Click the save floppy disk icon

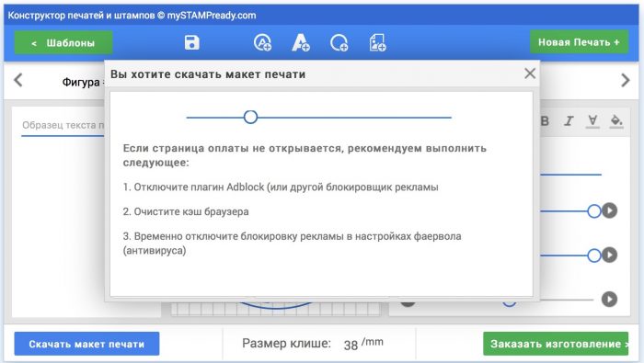(191, 42)
